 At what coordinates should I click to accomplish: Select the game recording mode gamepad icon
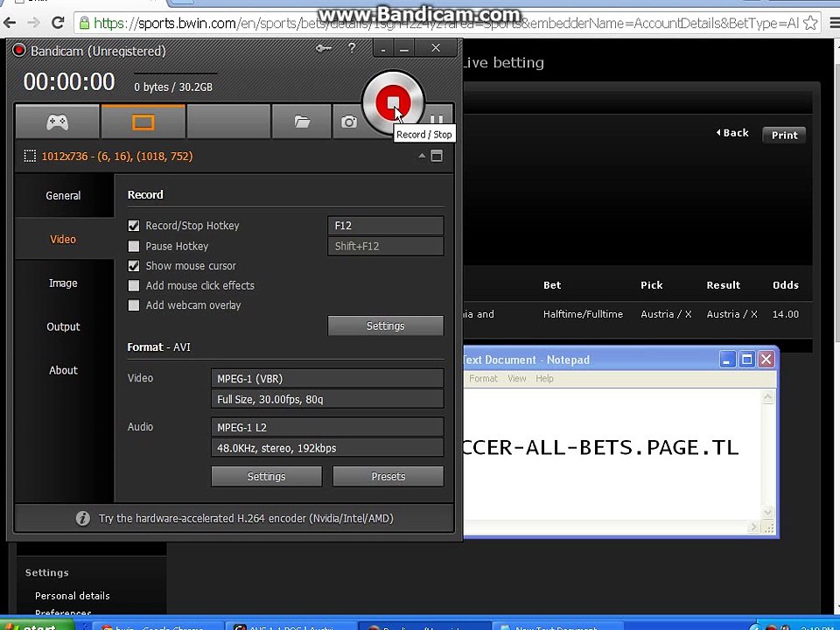58,122
